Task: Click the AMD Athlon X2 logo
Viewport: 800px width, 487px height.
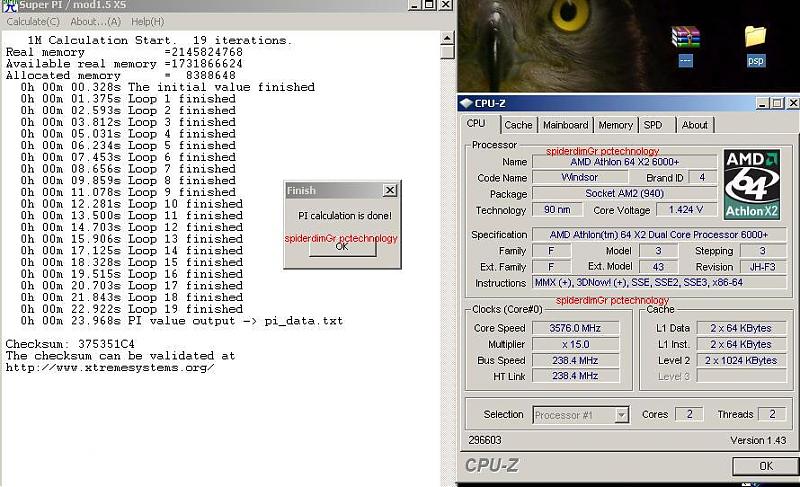Action: point(752,185)
